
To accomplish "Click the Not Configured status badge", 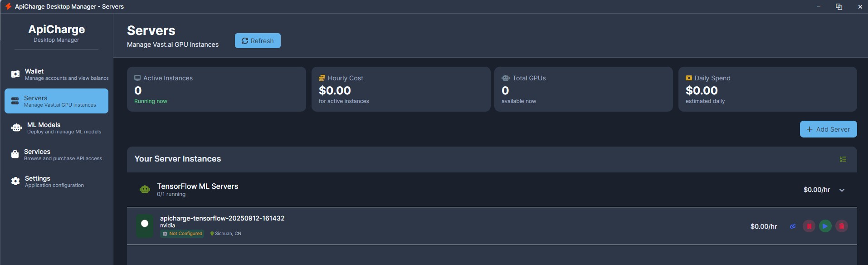I will pyautogui.click(x=182, y=234).
